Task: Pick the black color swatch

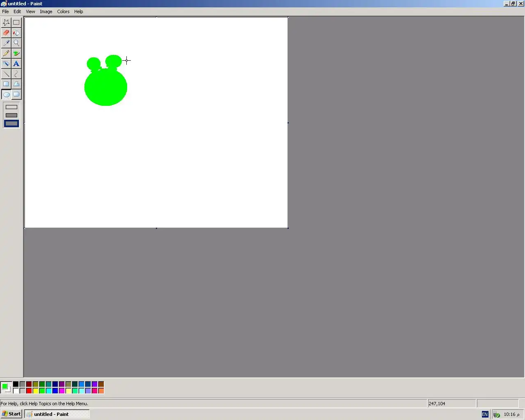Action: (x=16, y=384)
